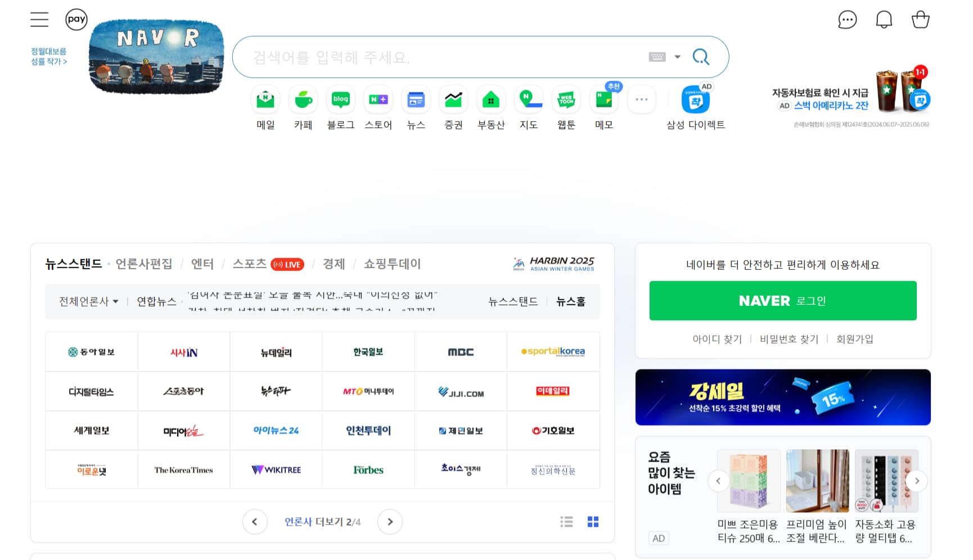Click the NAVER doodle logo
This screenshot has width=973, height=560.
tap(156, 56)
